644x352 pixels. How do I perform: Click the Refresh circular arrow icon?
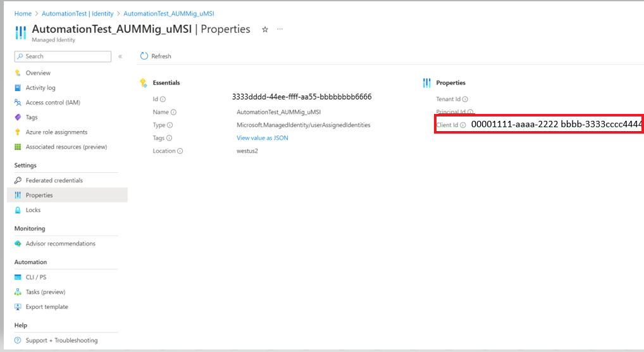[x=144, y=56]
